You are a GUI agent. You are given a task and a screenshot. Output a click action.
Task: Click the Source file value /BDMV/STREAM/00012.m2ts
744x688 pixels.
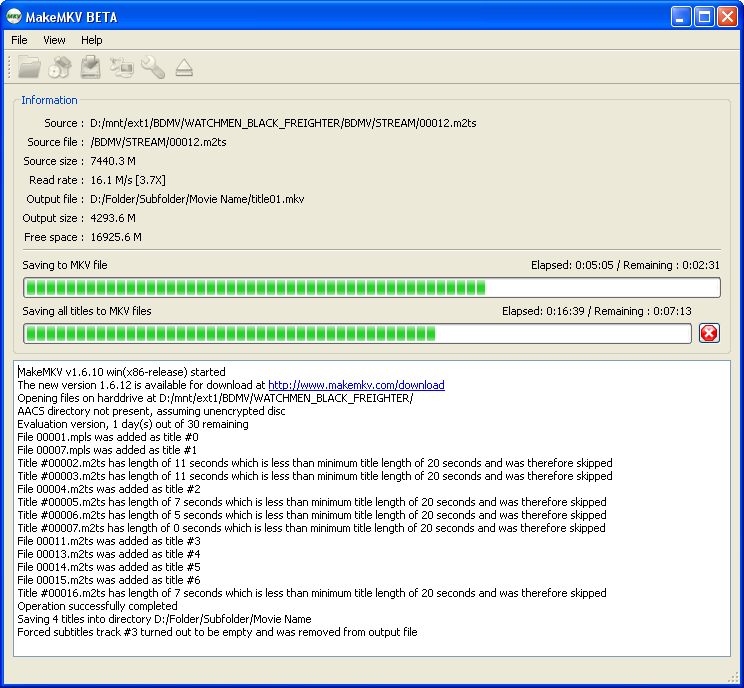[158, 142]
